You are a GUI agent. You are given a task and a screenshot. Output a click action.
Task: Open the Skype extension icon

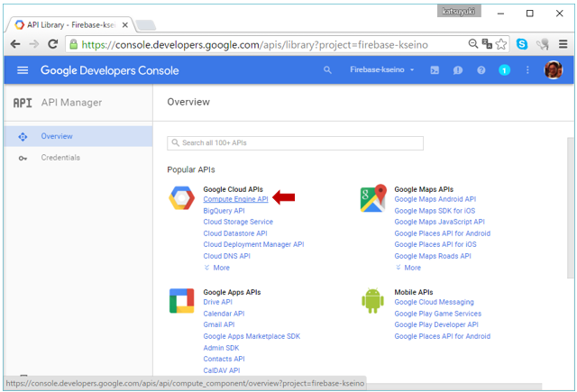pos(522,44)
